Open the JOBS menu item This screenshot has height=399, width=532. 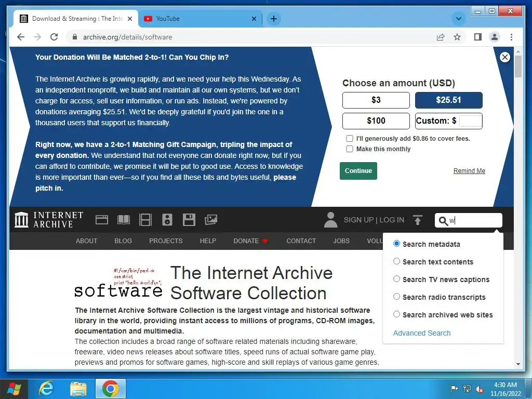pos(341,241)
